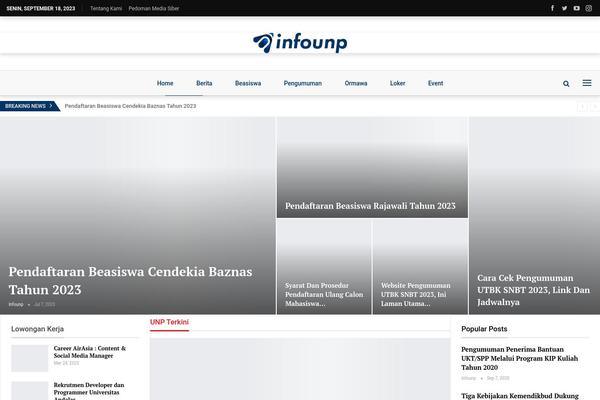Open the hamburger menu icon

point(587,83)
